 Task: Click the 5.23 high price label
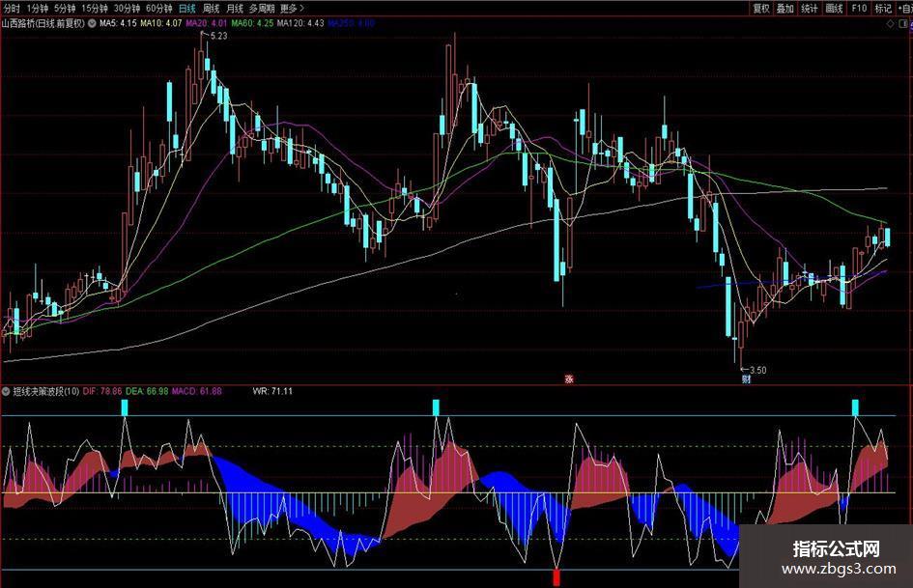point(218,36)
